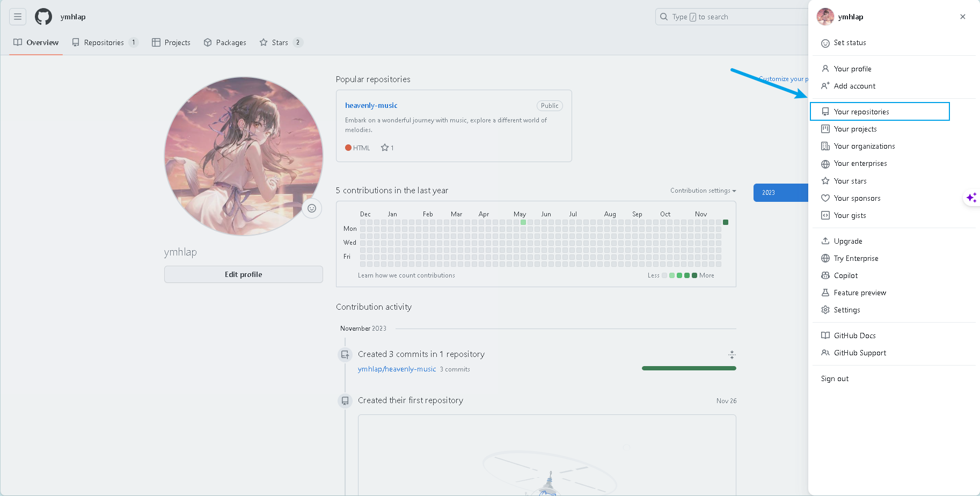
Task: Click the smiley emoji status button on avatar
Action: [312, 208]
